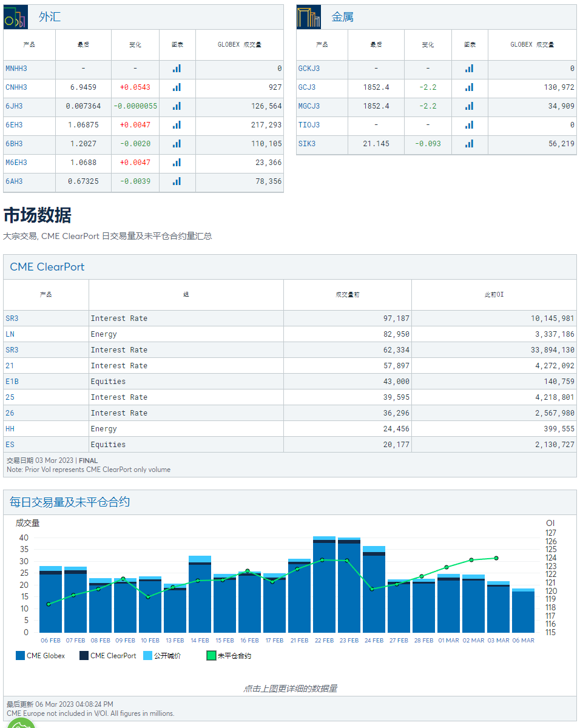Open the SIK3 product link

307,144
